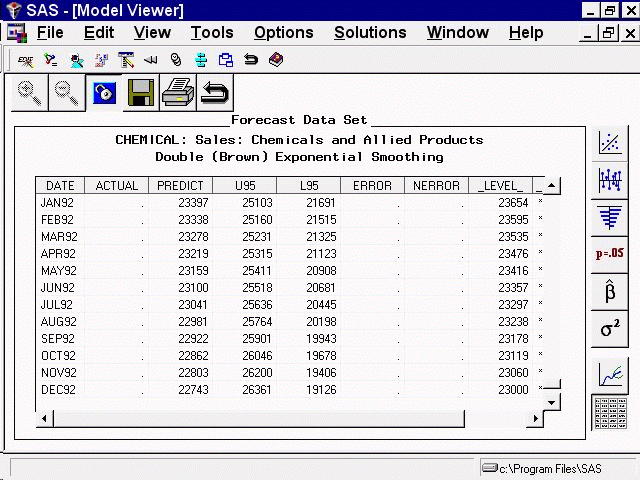Click the table's scroll up arrow
640x480 pixels.
pyautogui.click(x=550, y=186)
